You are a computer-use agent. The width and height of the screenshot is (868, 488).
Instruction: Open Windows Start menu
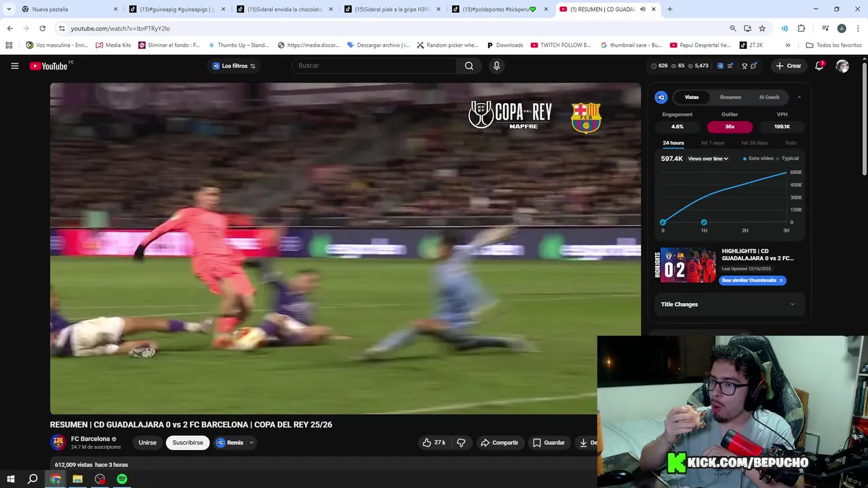point(11,479)
